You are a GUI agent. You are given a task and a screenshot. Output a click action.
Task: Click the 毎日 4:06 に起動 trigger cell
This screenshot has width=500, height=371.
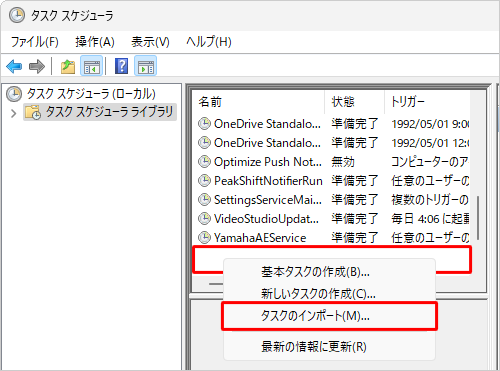click(430, 219)
